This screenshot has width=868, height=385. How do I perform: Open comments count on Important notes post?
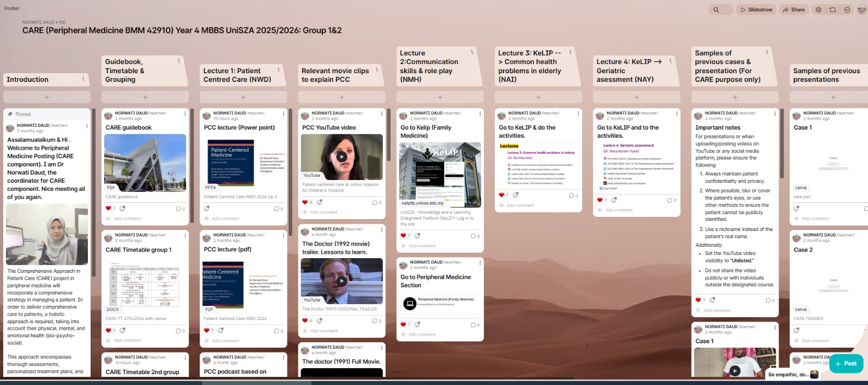tap(770, 300)
